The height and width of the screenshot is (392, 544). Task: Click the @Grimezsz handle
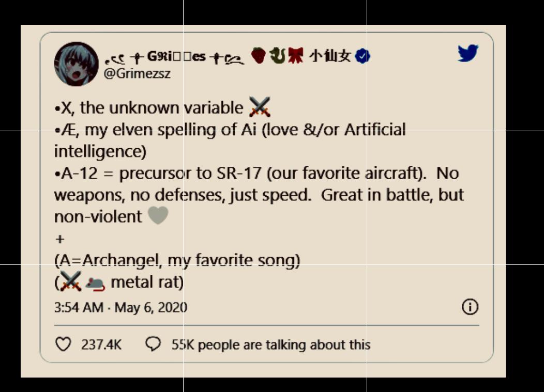[137, 73]
